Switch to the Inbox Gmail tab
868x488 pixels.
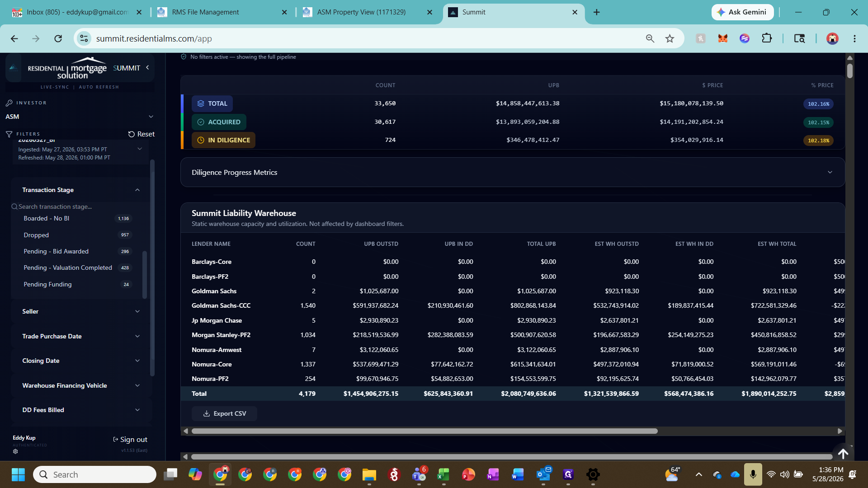77,12
